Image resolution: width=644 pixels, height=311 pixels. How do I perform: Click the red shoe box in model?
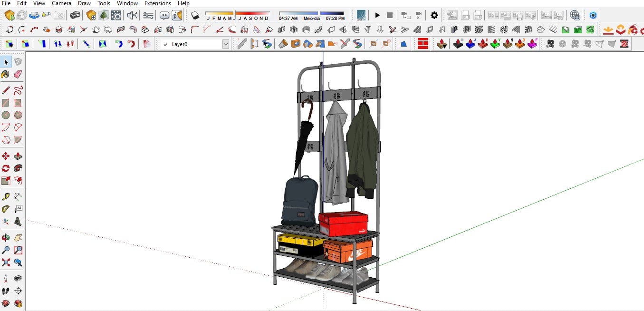[x=343, y=224]
